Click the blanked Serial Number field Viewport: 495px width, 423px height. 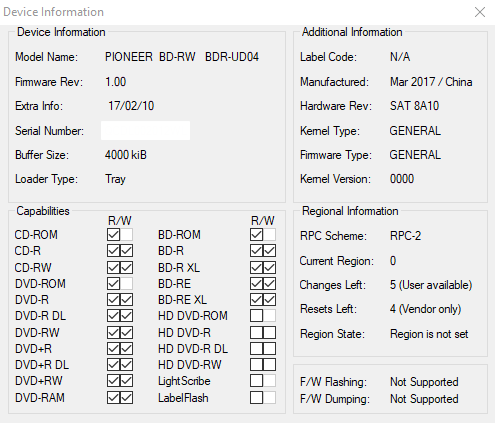[145, 131]
